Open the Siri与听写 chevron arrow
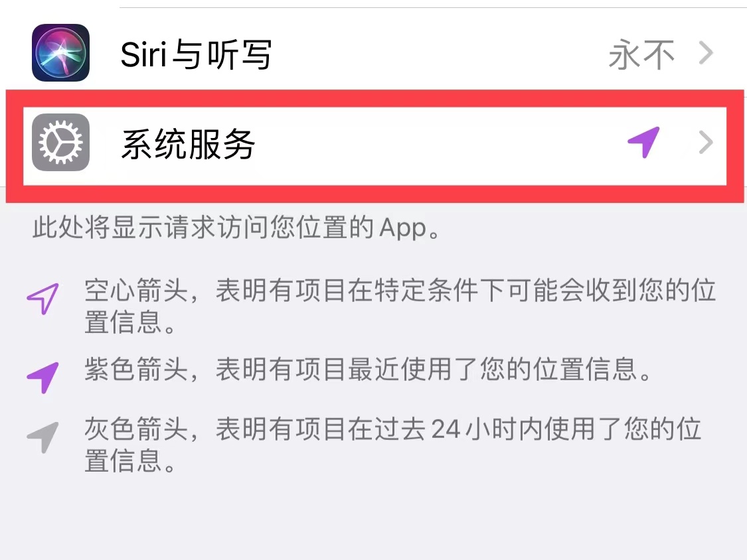 click(706, 53)
